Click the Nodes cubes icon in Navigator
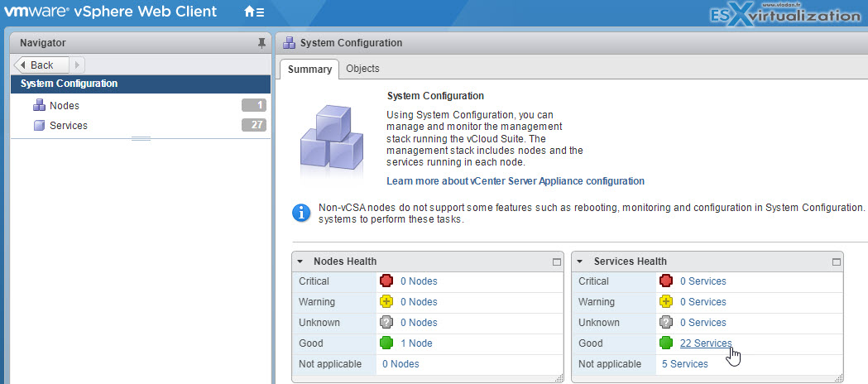 pyautogui.click(x=39, y=105)
